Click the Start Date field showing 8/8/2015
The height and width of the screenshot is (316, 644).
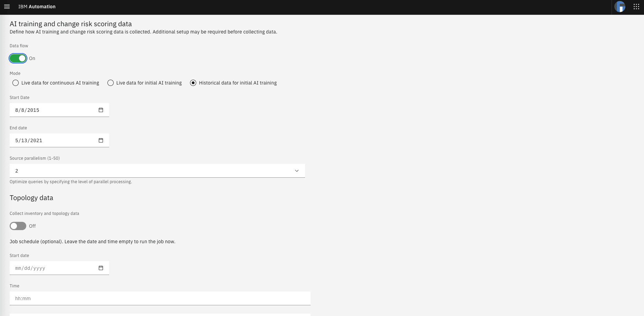52,110
